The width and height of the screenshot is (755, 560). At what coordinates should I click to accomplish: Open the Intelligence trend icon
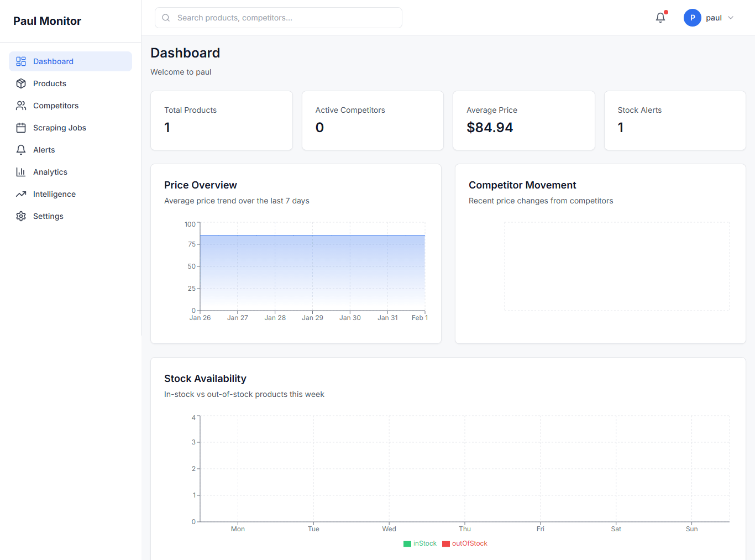coord(21,193)
